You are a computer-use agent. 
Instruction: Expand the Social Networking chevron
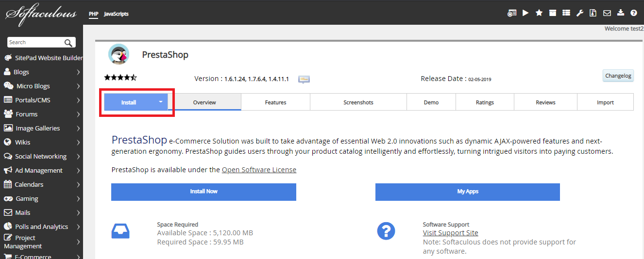(78, 156)
